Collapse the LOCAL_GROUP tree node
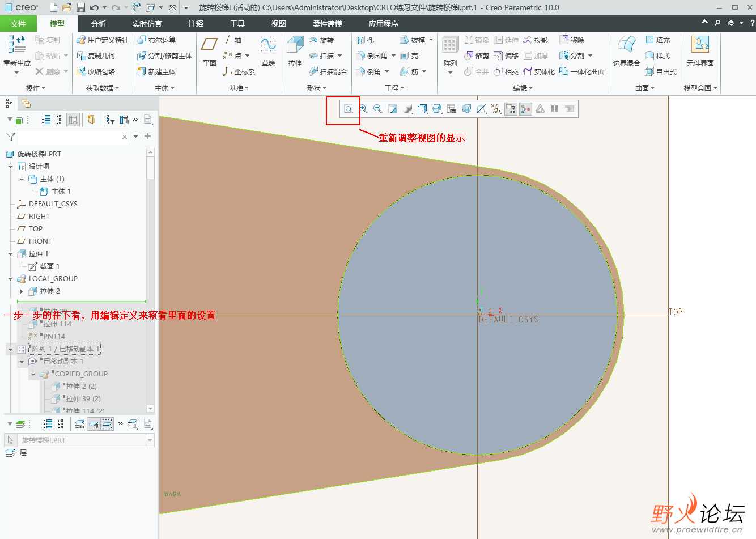 (11, 279)
